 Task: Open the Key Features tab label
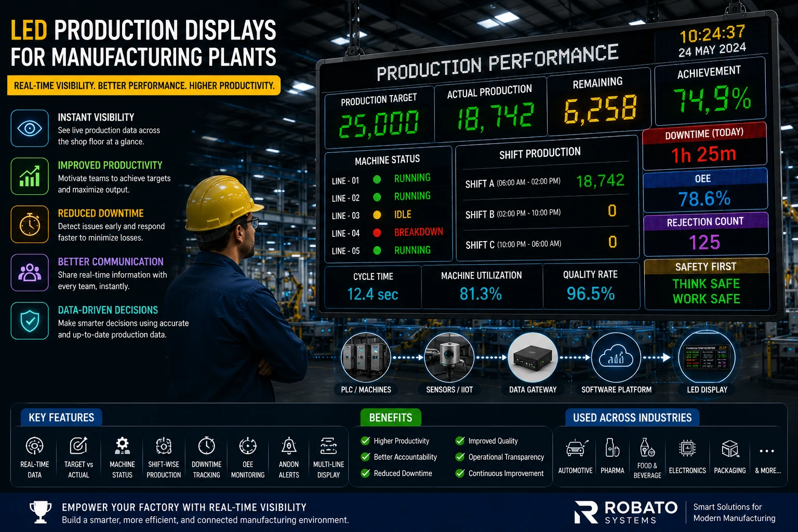pos(61,418)
